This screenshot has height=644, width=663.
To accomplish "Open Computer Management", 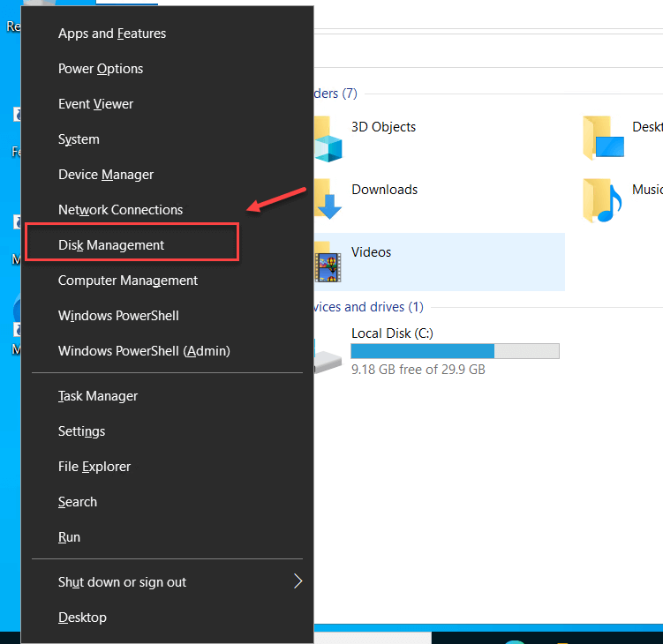I will (128, 281).
